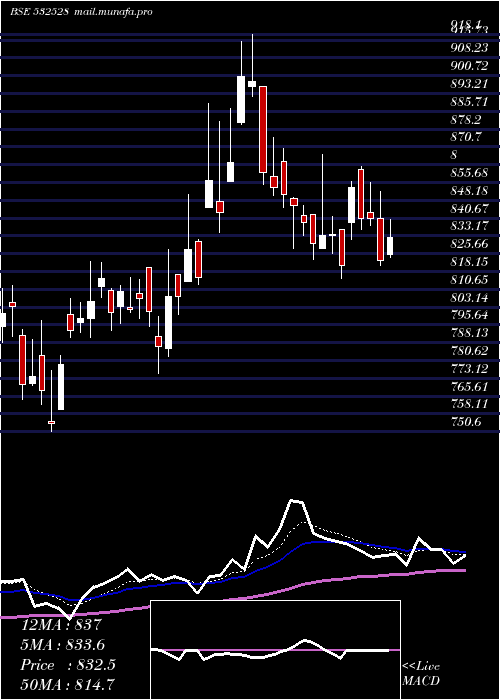
Task: Click the 885.71 price level label
Action: 468,102
